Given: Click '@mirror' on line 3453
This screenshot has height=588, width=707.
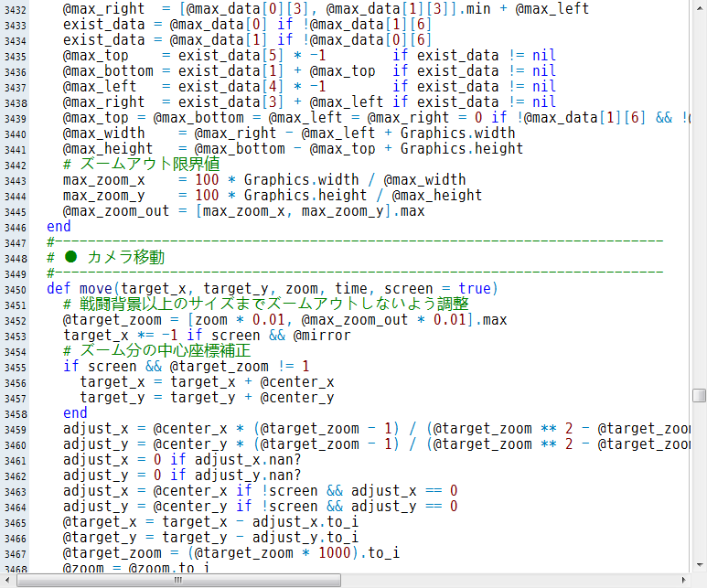Looking at the screenshot, I should (x=321, y=336).
